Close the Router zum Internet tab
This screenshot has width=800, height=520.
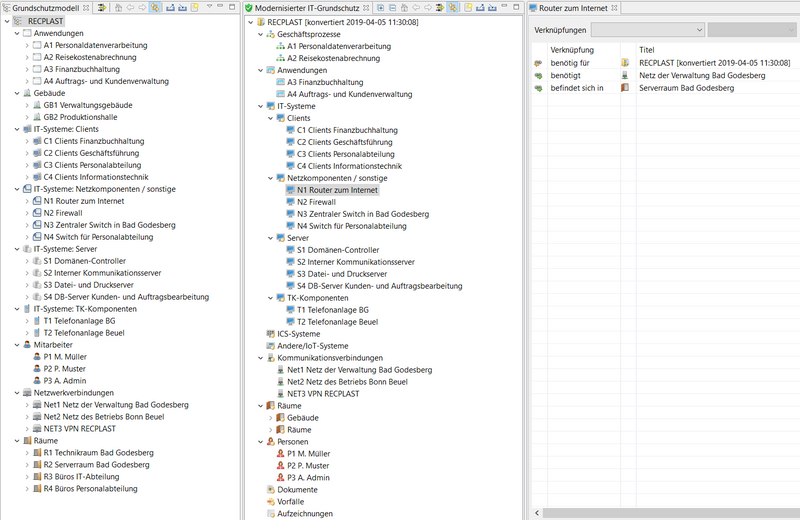614,8
